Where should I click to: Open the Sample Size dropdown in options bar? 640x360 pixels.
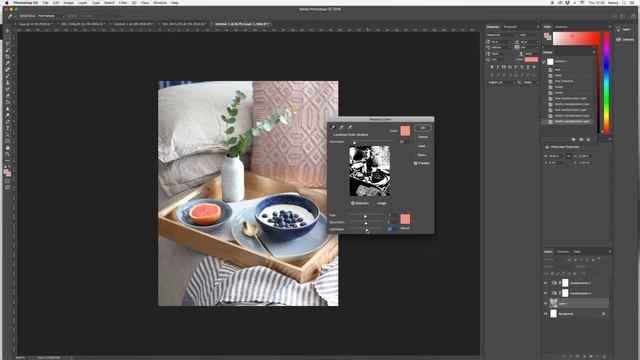click(x=51, y=16)
